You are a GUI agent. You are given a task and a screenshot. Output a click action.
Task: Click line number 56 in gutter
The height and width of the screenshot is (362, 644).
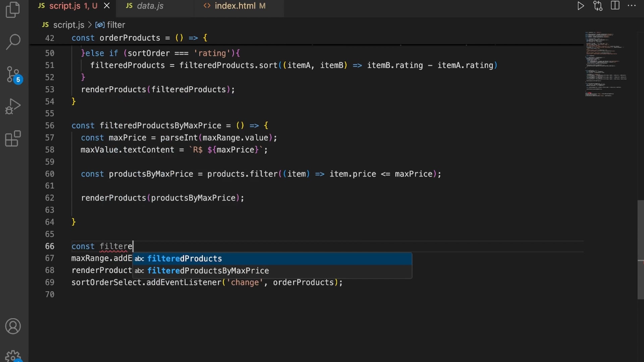(x=50, y=125)
